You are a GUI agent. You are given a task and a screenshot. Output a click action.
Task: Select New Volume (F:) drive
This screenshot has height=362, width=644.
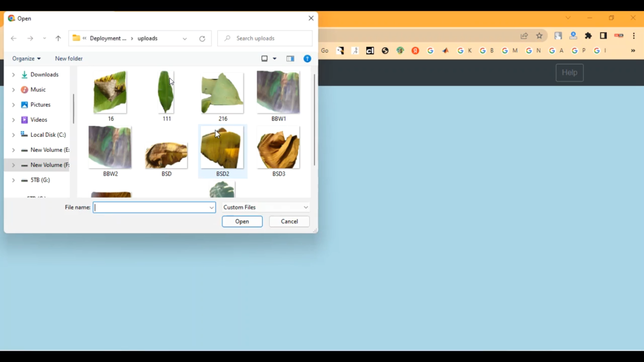point(50,165)
